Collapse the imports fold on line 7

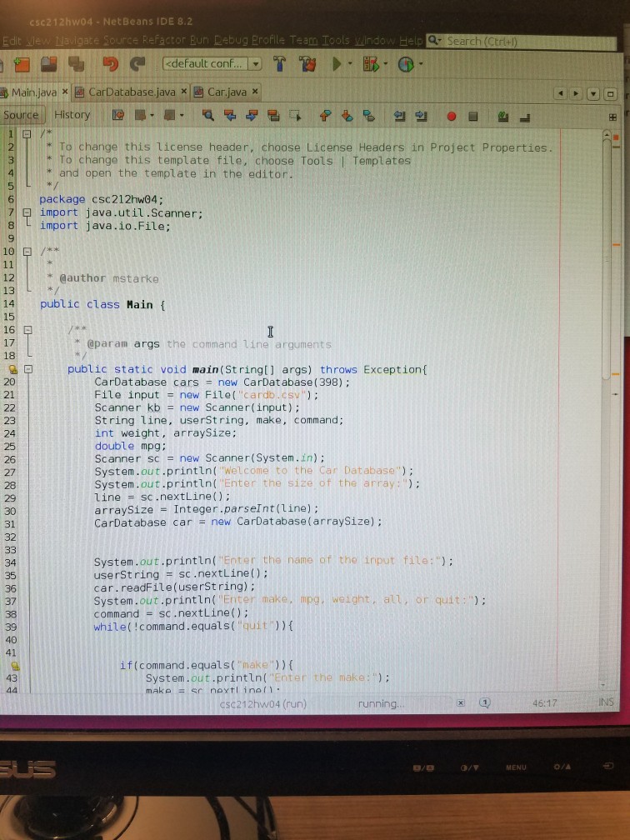tap(27, 212)
